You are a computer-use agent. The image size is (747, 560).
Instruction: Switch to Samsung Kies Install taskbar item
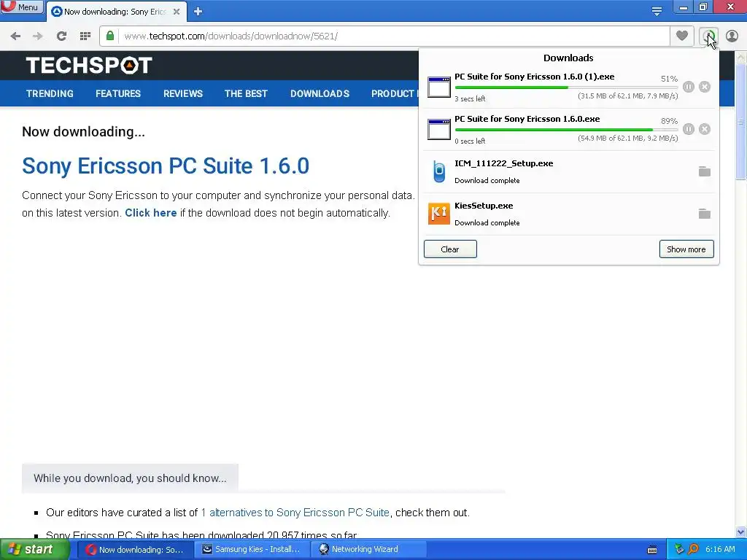[252, 550]
